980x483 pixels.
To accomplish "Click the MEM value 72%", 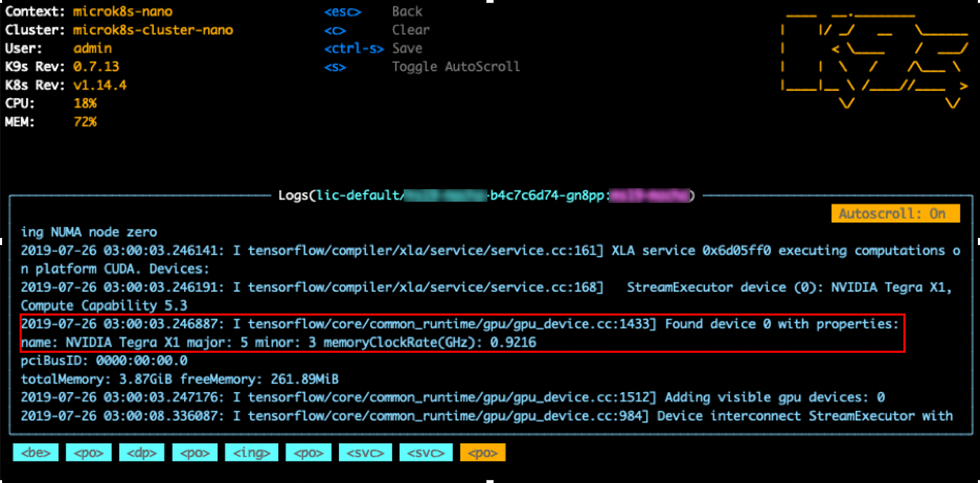I will point(85,122).
